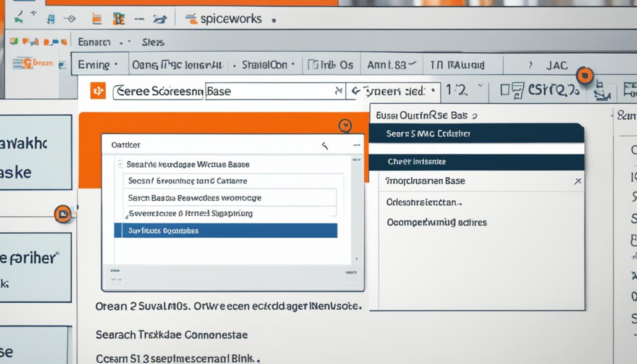Screen dimensions: 637x364
Task: Click the document-copy icon left of CSYtQ
Action: tap(512, 90)
